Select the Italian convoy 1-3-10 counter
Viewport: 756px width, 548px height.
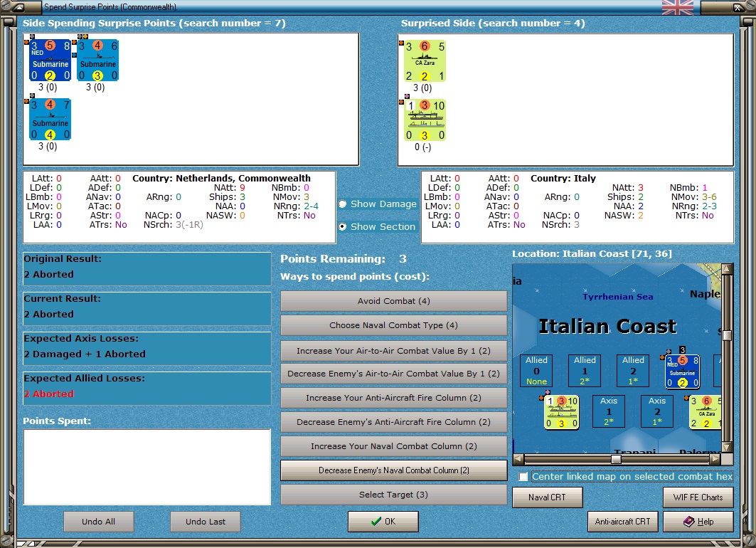tap(425, 120)
